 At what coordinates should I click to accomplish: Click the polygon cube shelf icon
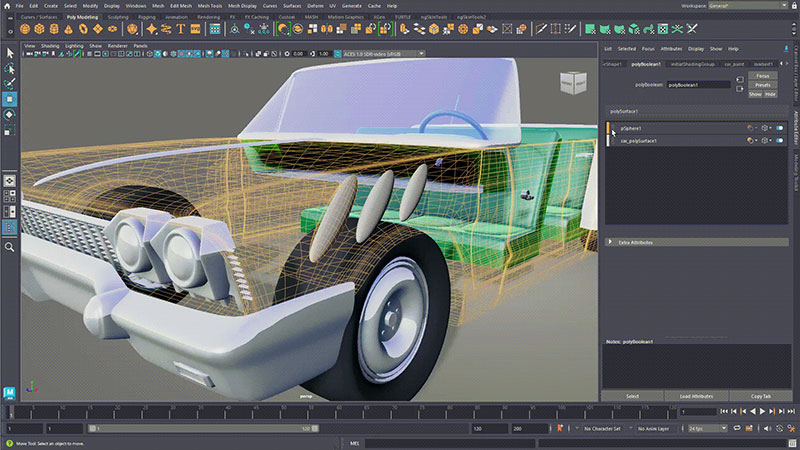39,29
